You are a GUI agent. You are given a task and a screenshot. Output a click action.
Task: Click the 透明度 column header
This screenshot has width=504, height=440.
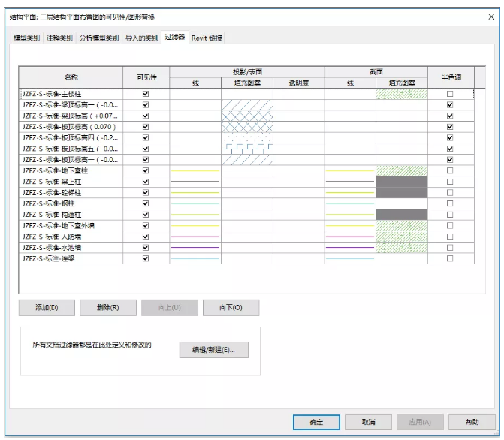pyautogui.click(x=299, y=83)
